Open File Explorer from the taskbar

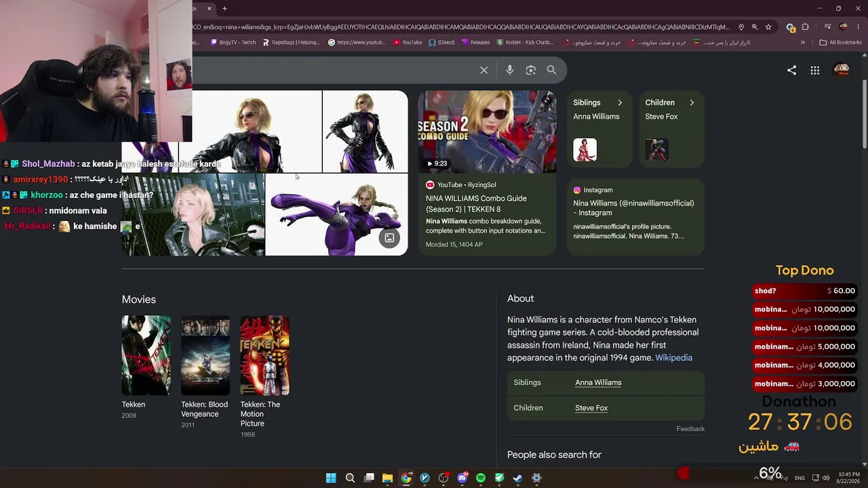[x=387, y=478]
